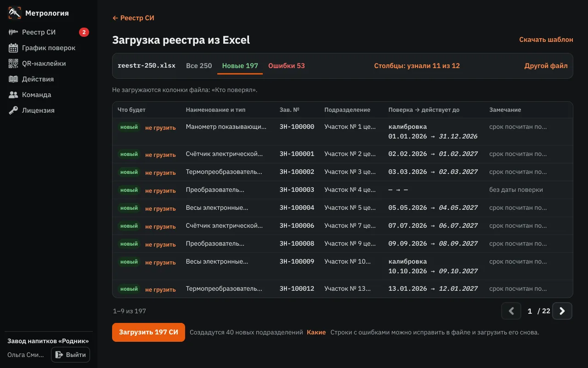Click Какие link about new departments
This screenshot has height=368, width=588.
pos(317,332)
